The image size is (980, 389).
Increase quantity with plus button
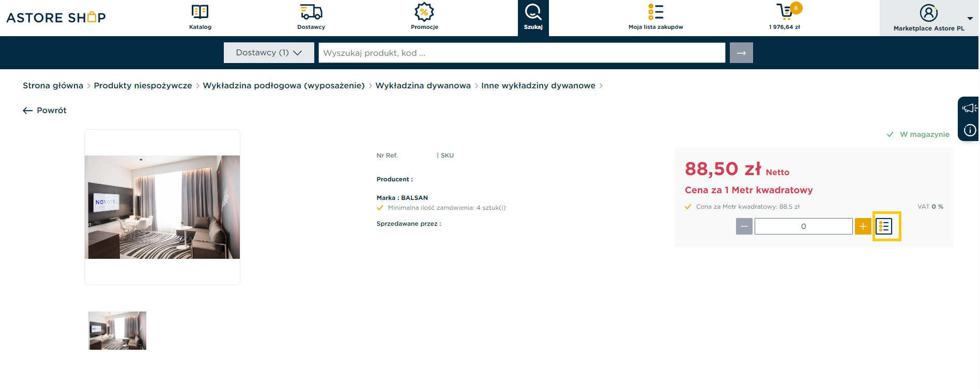click(x=863, y=226)
